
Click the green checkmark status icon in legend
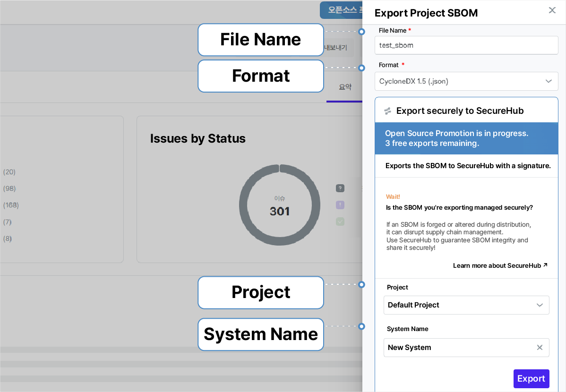pyautogui.click(x=340, y=222)
